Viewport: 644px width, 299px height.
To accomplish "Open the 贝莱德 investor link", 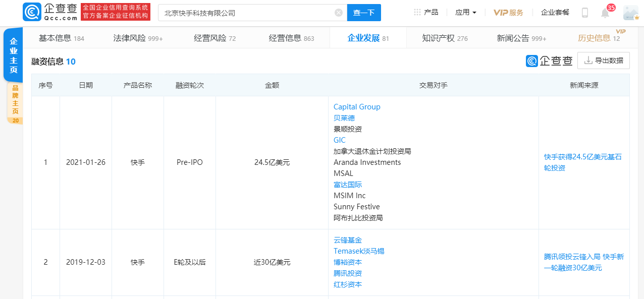I will pos(344,118).
